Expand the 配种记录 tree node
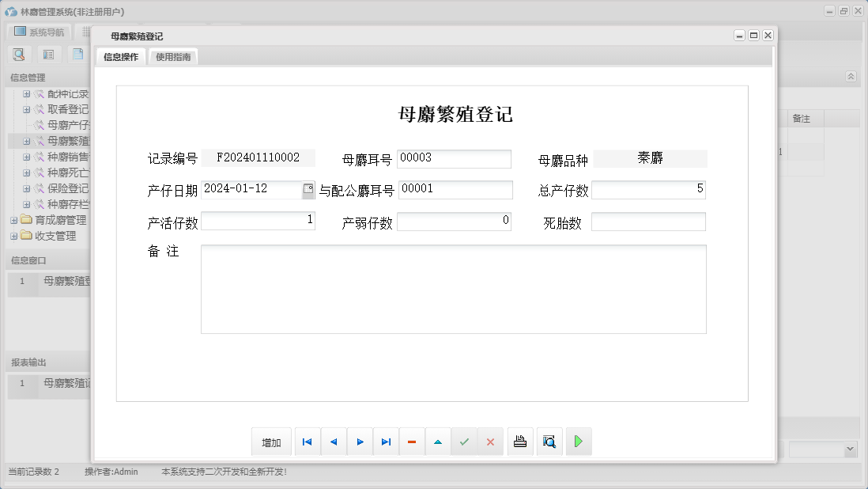 coord(26,93)
